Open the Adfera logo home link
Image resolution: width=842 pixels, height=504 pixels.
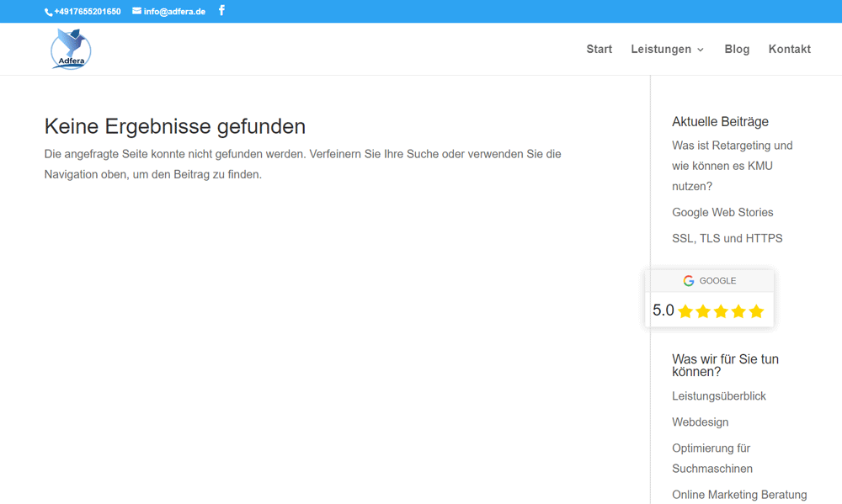pos(71,49)
